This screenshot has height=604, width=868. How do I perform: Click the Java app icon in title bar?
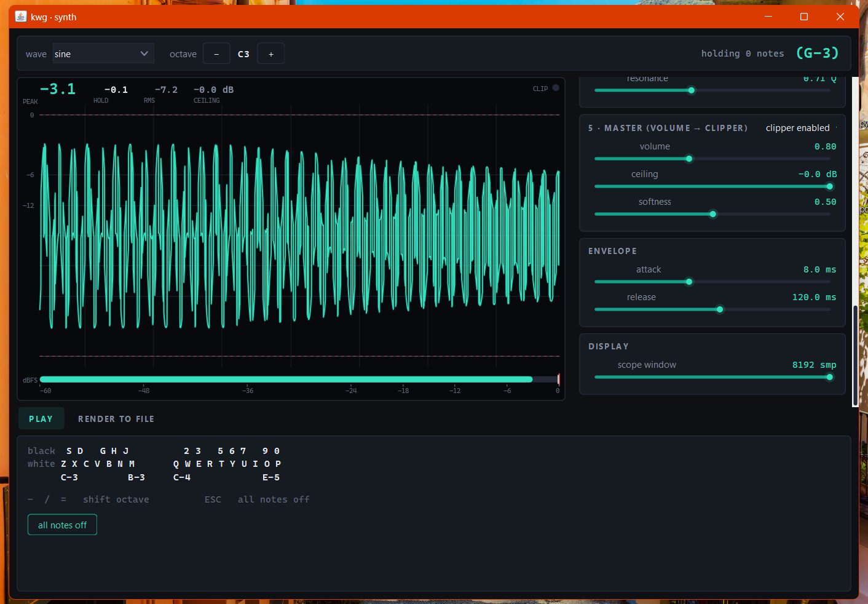coord(21,17)
